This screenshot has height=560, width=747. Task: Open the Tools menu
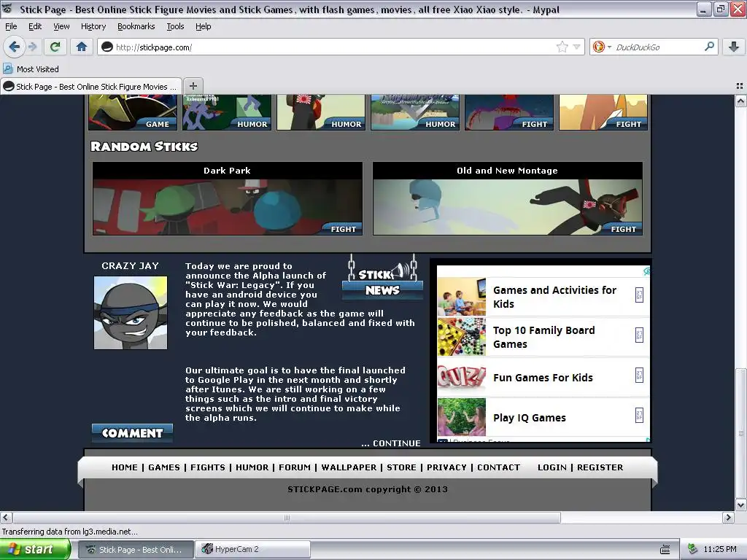tap(175, 26)
